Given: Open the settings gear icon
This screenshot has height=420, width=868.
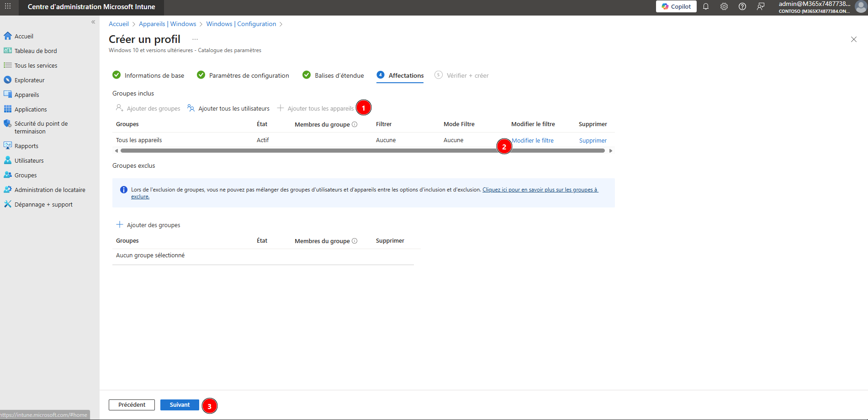Looking at the screenshot, I should pos(724,6).
